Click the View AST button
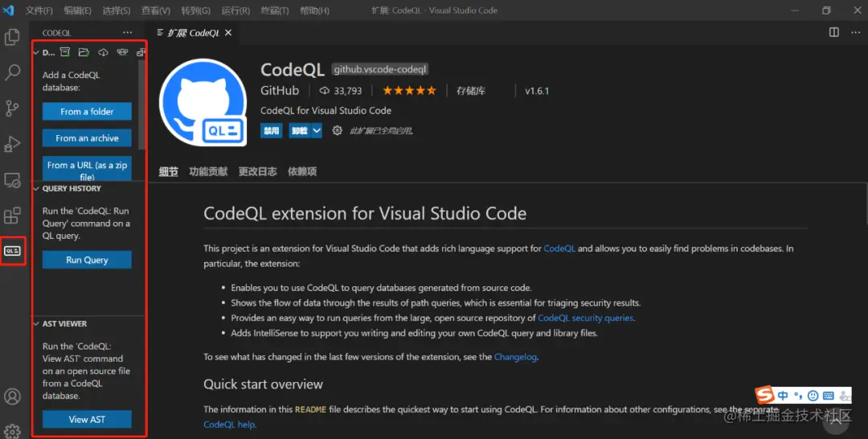The height and width of the screenshot is (439, 868). click(x=87, y=419)
